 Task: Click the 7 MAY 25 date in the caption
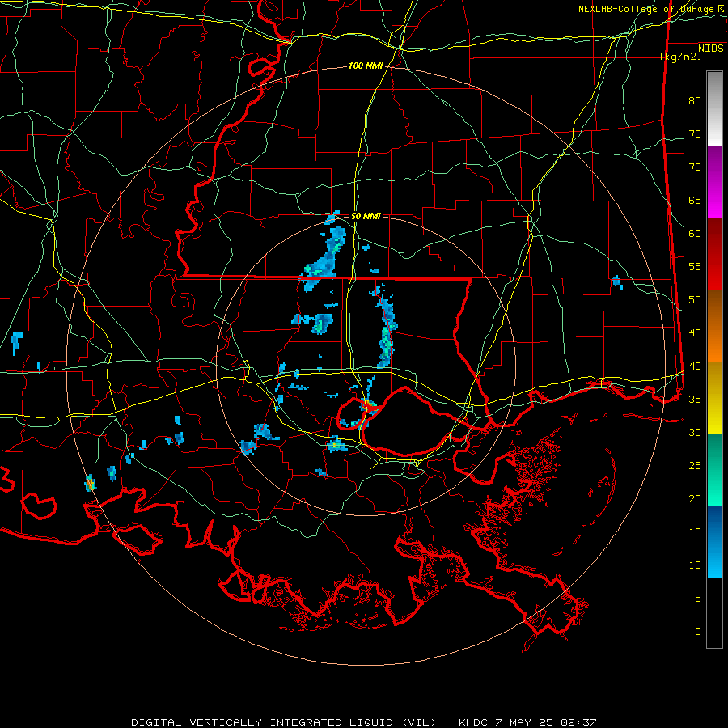525,722
